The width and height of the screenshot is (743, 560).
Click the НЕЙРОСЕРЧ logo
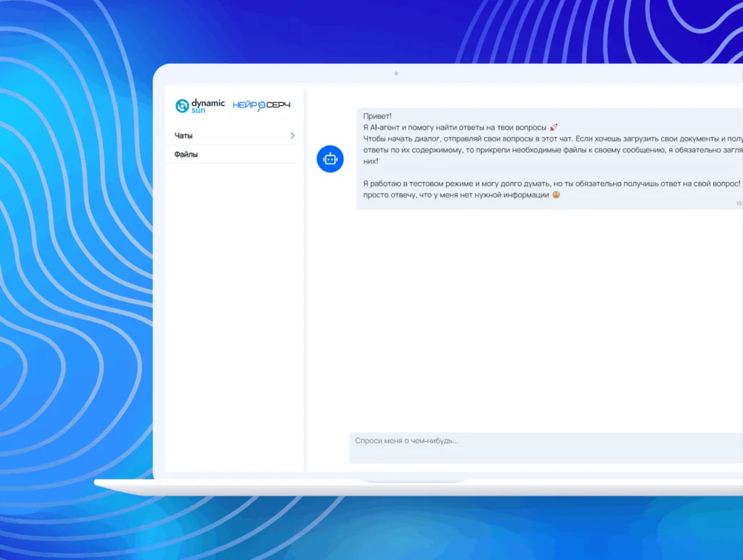261,105
